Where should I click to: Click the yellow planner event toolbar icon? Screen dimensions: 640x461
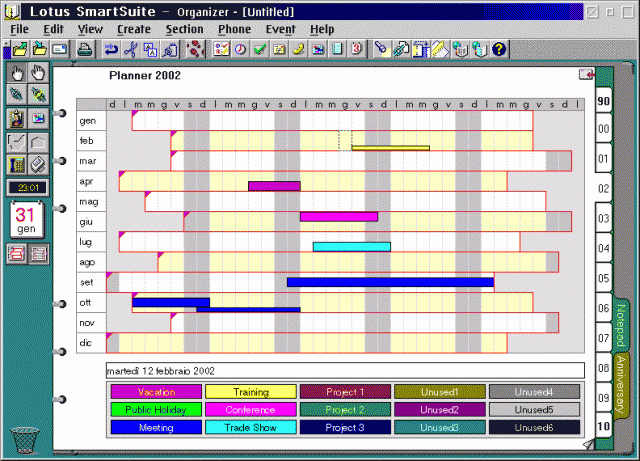pos(279,49)
